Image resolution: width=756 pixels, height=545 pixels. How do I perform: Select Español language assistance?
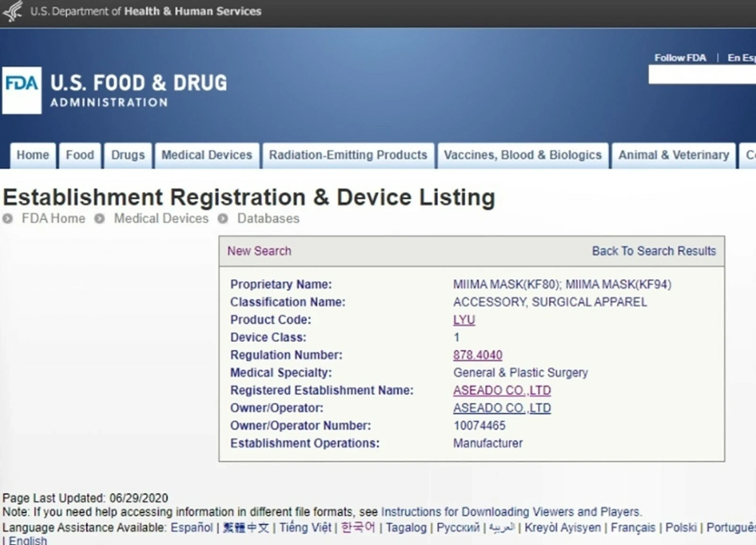click(192, 528)
